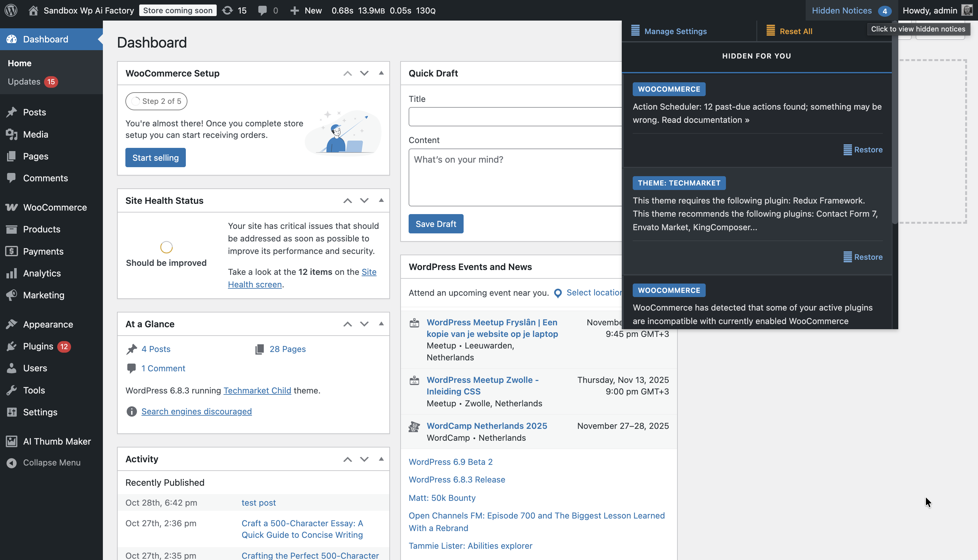Image resolution: width=978 pixels, height=560 pixels.
Task: Open the New content plus icon
Action: pos(295,10)
